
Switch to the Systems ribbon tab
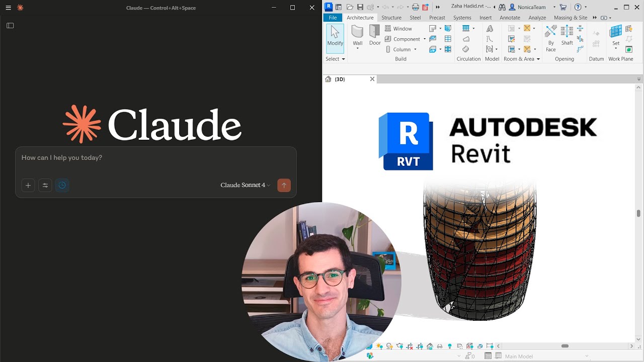click(462, 18)
